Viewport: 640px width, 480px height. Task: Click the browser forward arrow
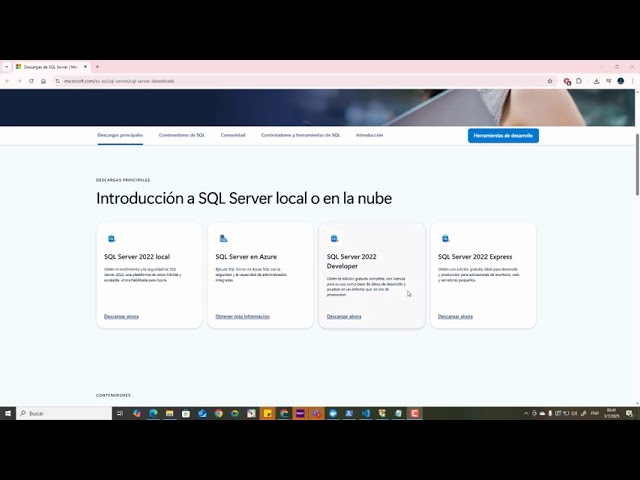point(19,81)
